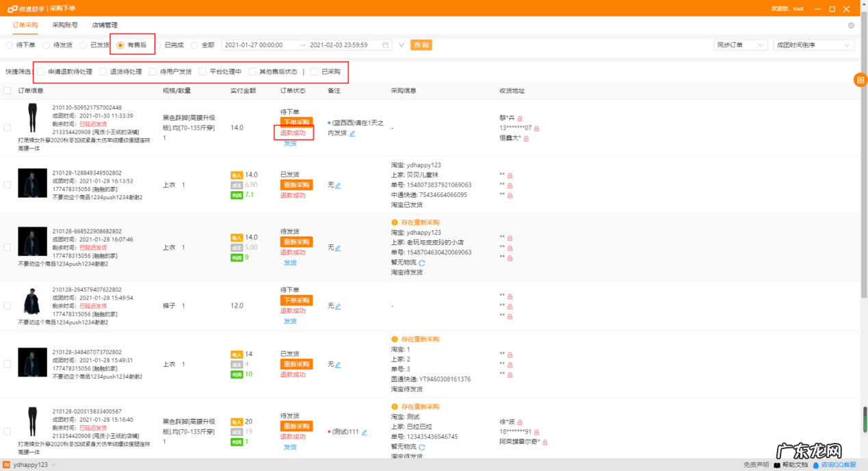This screenshot has height=471, width=868.
Task: Edit the note containing (测试)111
Action: [365, 433]
